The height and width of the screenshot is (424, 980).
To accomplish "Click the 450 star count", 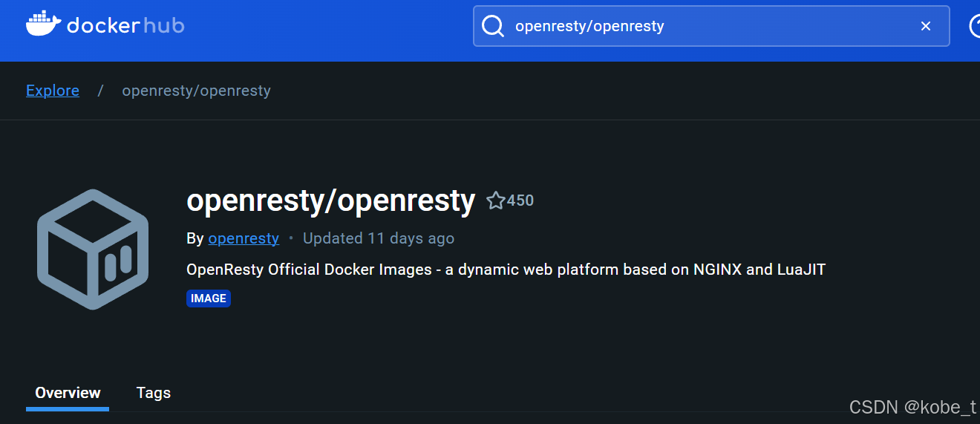I will (520, 200).
